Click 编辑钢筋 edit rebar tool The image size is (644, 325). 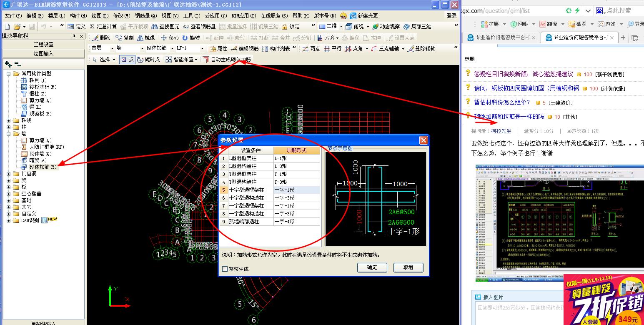point(244,48)
